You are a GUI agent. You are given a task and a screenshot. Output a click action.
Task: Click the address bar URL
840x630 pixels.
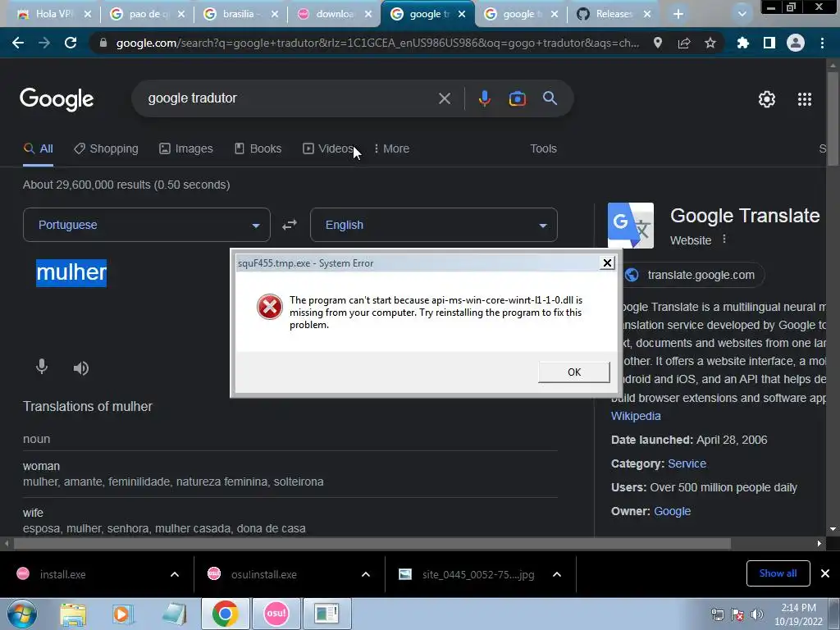point(377,43)
